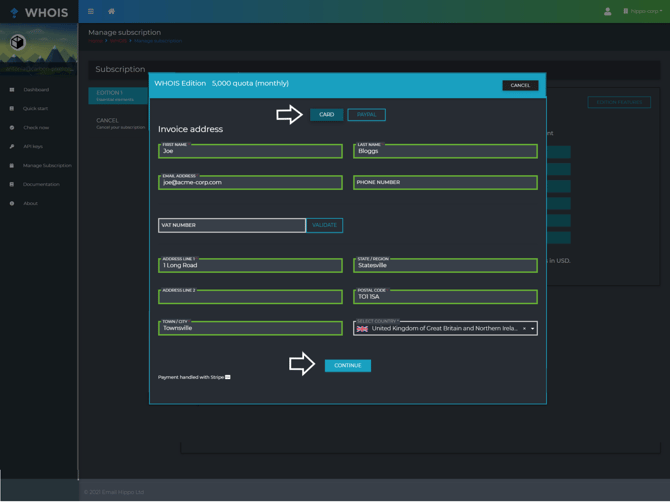Click the user profile icon
This screenshot has width=670, height=502.
[x=608, y=12]
